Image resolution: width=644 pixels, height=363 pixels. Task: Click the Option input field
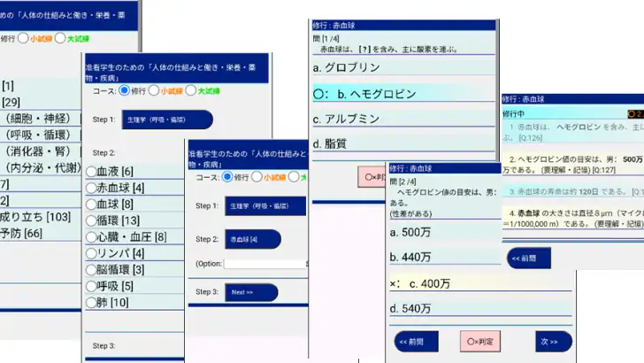click(x=265, y=264)
